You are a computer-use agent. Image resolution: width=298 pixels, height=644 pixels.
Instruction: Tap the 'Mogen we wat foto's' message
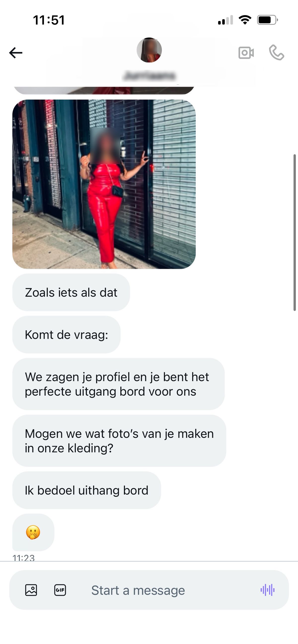[x=119, y=441]
